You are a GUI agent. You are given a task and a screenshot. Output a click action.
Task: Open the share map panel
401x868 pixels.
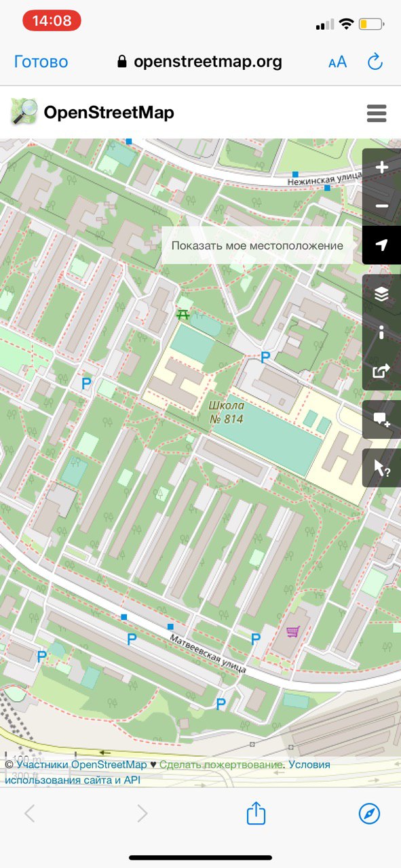point(382,371)
